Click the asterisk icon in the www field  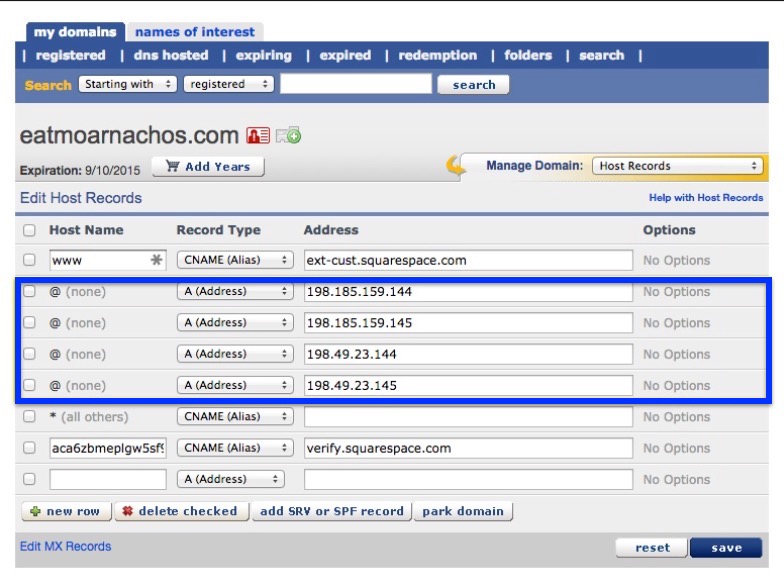156,260
